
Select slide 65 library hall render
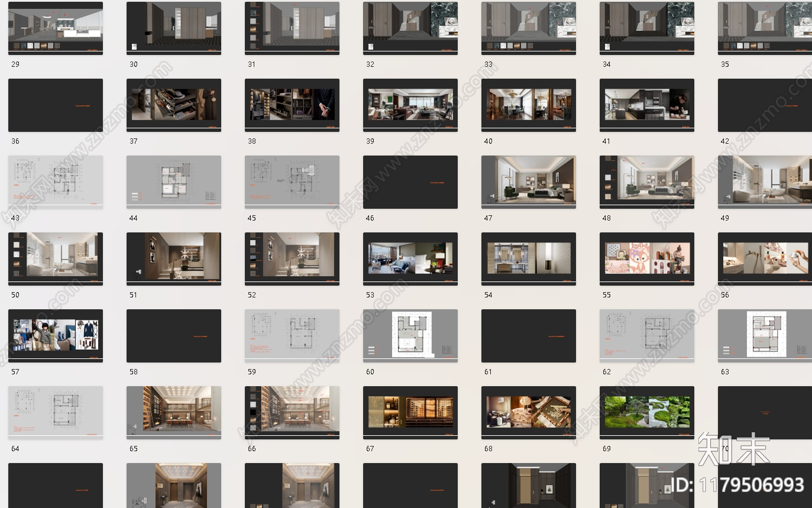click(174, 413)
